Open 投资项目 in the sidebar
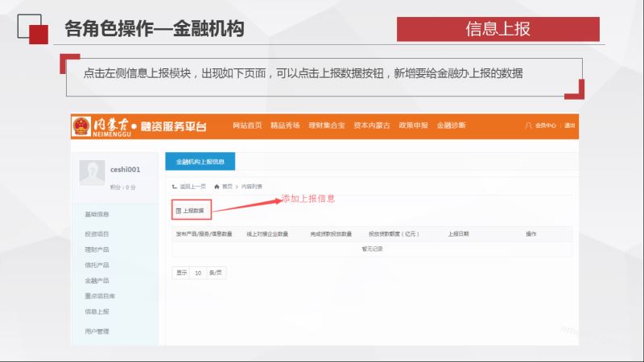The height and width of the screenshot is (362, 644). pos(97,233)
